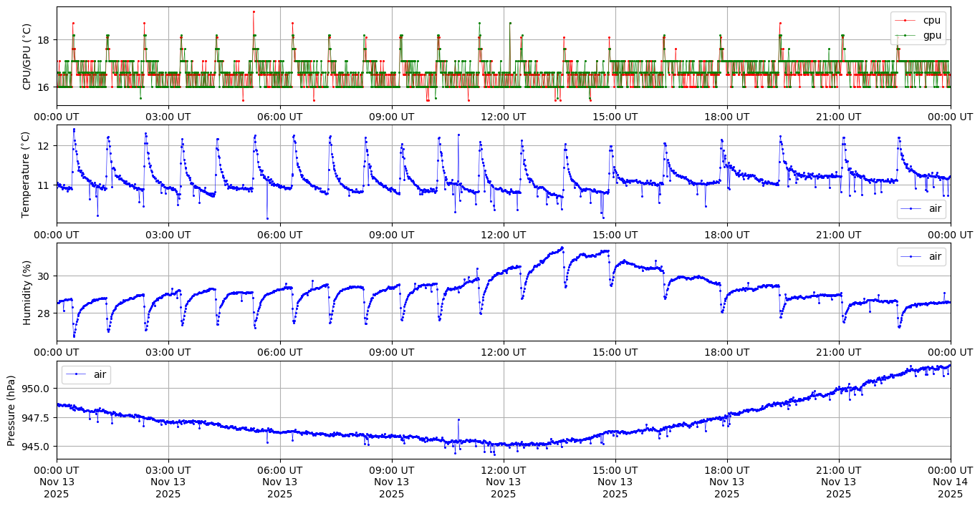
Task: Click the Humidity (%) y-axis label
Action: pos(27,292)
